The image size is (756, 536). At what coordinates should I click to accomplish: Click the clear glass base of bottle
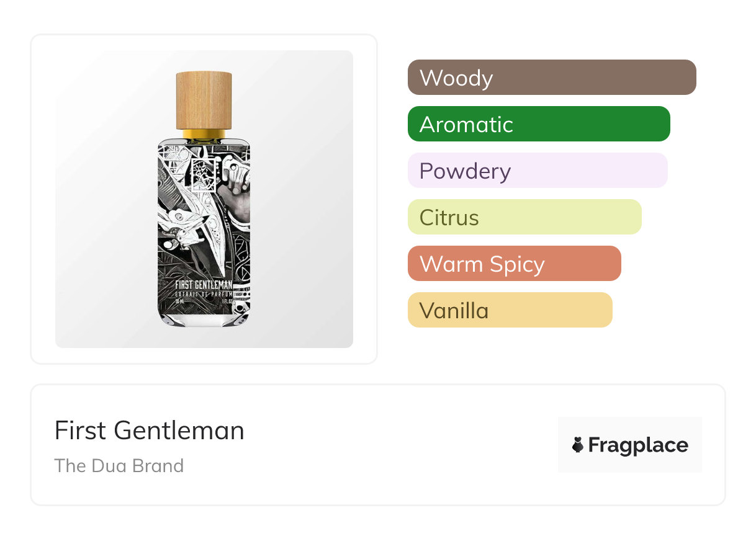coord(204,319)
